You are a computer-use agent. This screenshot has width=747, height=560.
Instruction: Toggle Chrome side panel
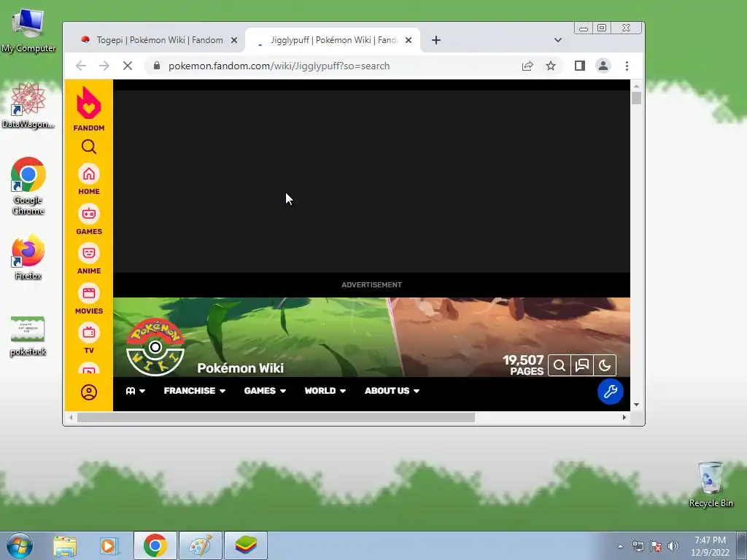point(580,66)
